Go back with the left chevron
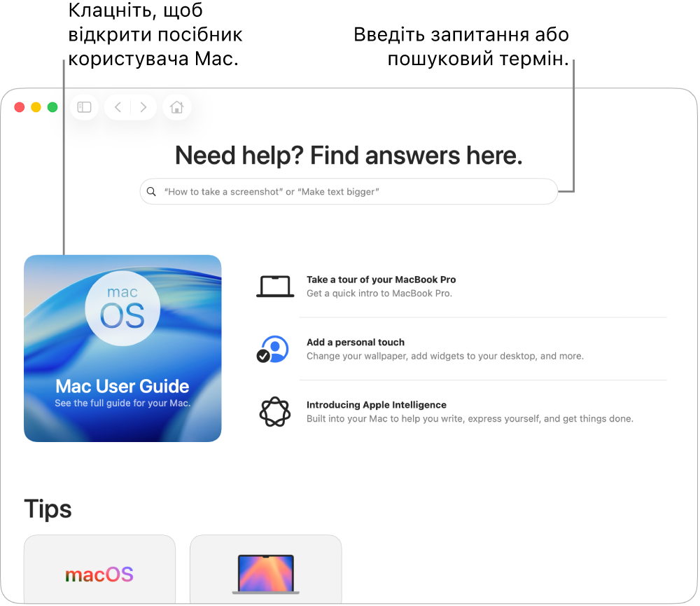 point(118,107)
